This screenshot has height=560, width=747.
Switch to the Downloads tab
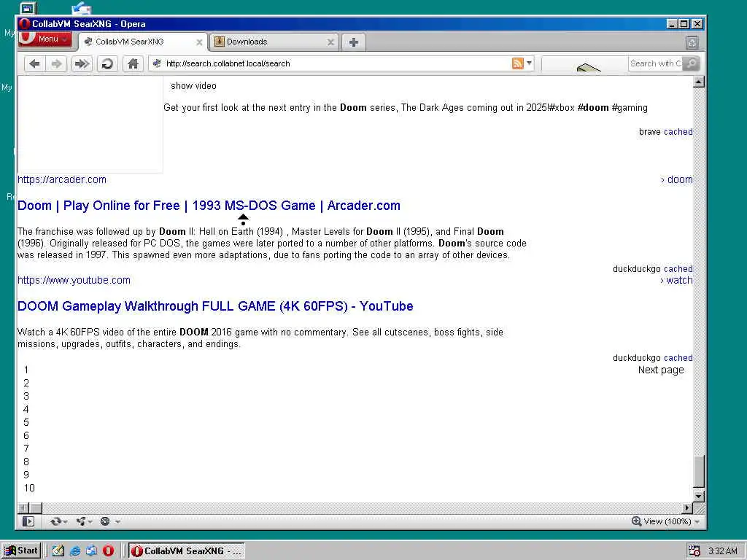click(274, 42)
